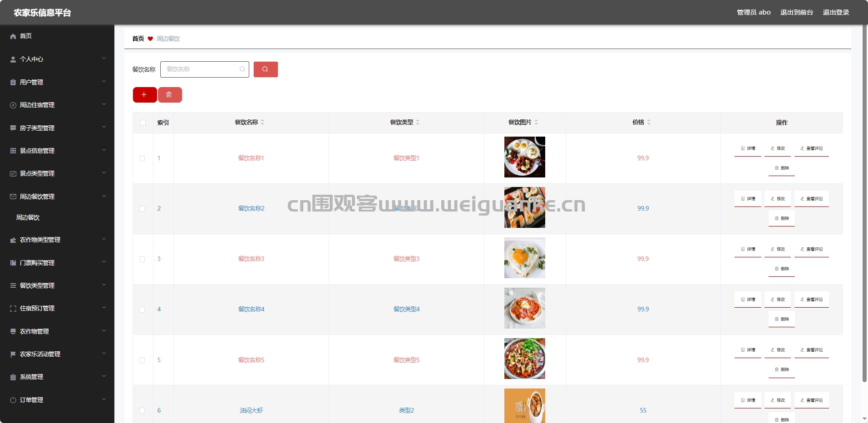The height and width of the screenshot is (423, 868).
Task: Open the dish image in row 5
Action: click(525, 359)
